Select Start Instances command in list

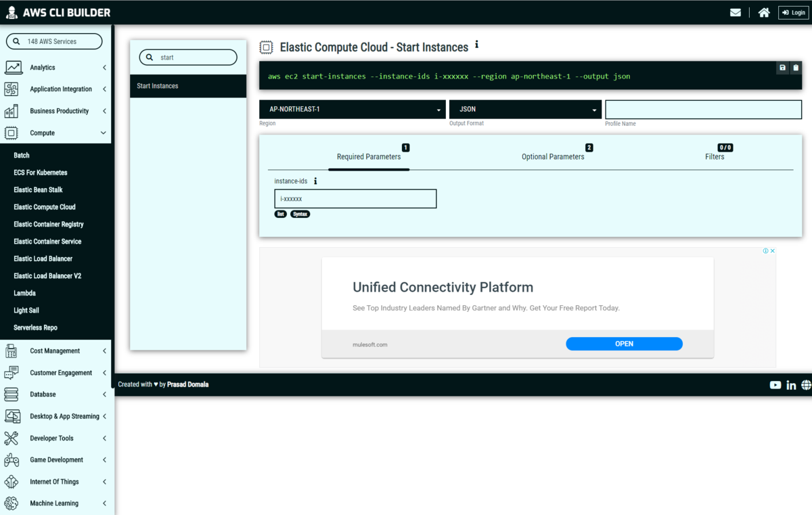pos(188,86)
